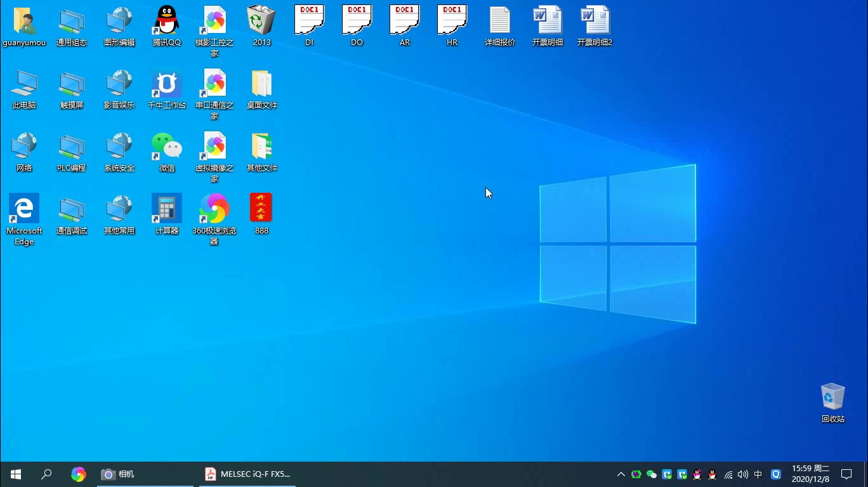Open the 回收站 Recycle Bin
This screenshot has height=487, width=868.
(x=833, y=403)
